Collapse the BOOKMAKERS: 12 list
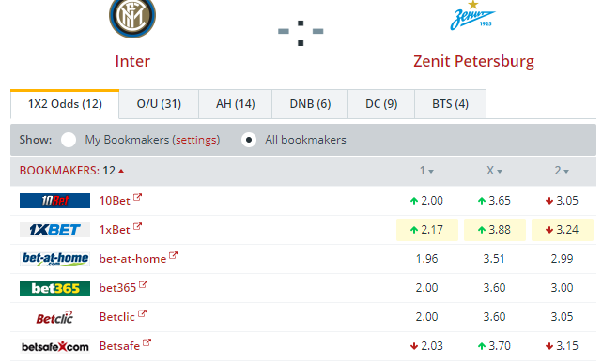 [x=121, y=171]
